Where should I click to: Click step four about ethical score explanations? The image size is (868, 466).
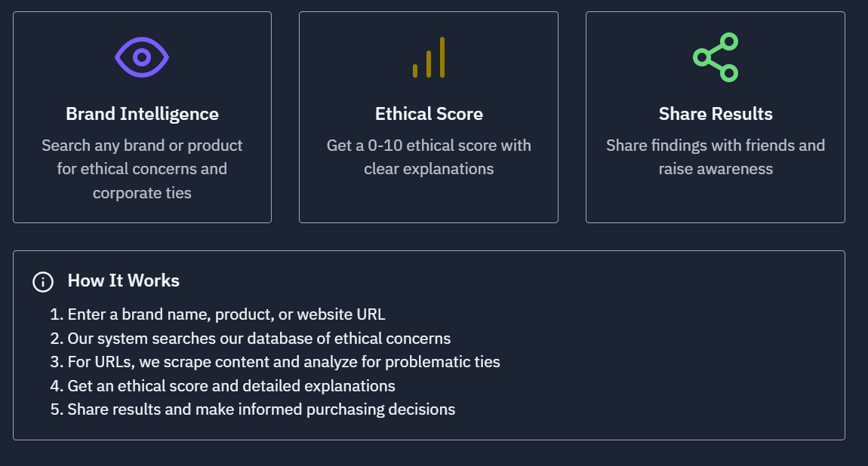(223, 386)
